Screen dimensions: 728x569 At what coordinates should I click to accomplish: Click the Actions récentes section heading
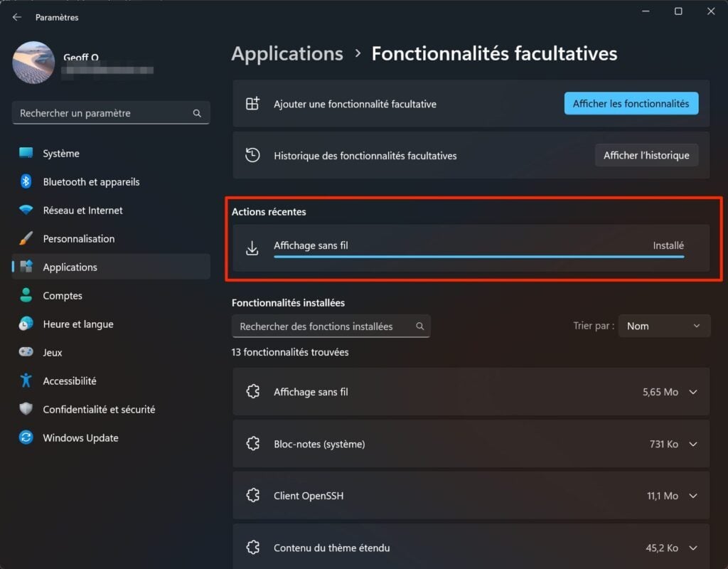coord(269,212)
